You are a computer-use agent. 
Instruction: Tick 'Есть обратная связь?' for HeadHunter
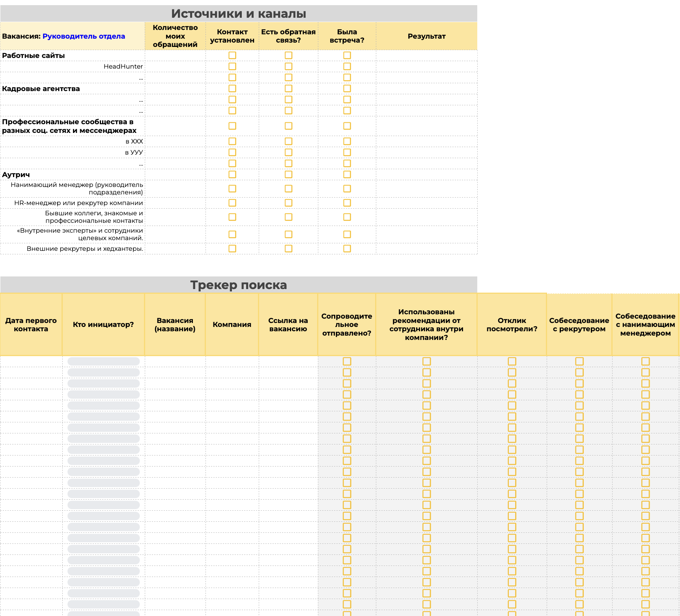tap(288, 66)
